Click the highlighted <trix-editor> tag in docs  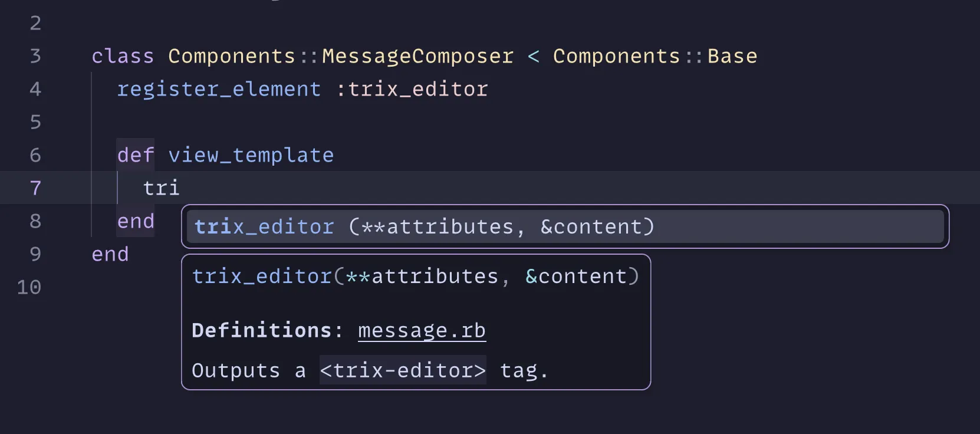click(403, 370)
